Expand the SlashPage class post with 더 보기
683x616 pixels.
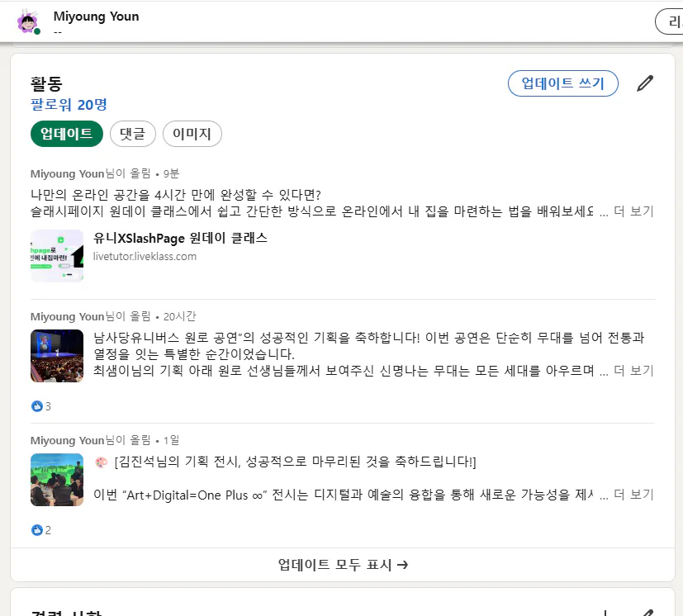(x=633, y=212)
